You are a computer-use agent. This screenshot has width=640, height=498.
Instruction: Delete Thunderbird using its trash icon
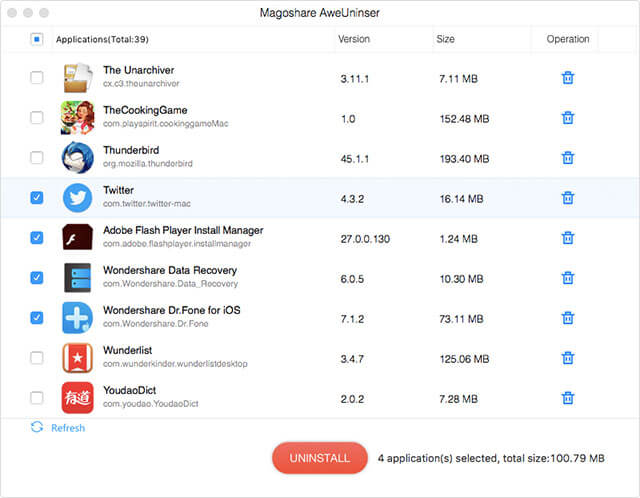click(568, 158)
